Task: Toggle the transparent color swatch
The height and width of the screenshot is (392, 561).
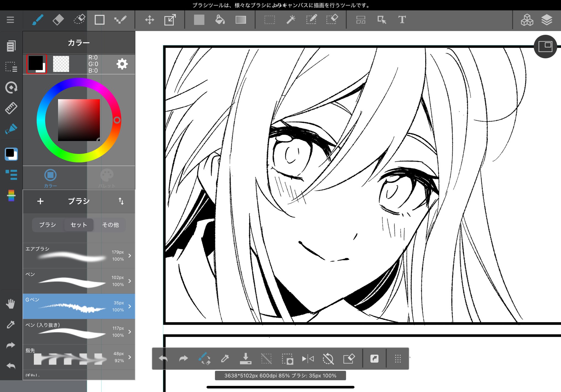Action: pyautogui.click(x=61, y=64)
